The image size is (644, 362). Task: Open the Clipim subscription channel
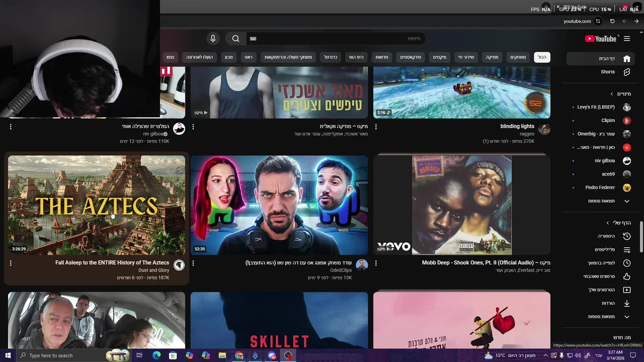tap(600, 121)
